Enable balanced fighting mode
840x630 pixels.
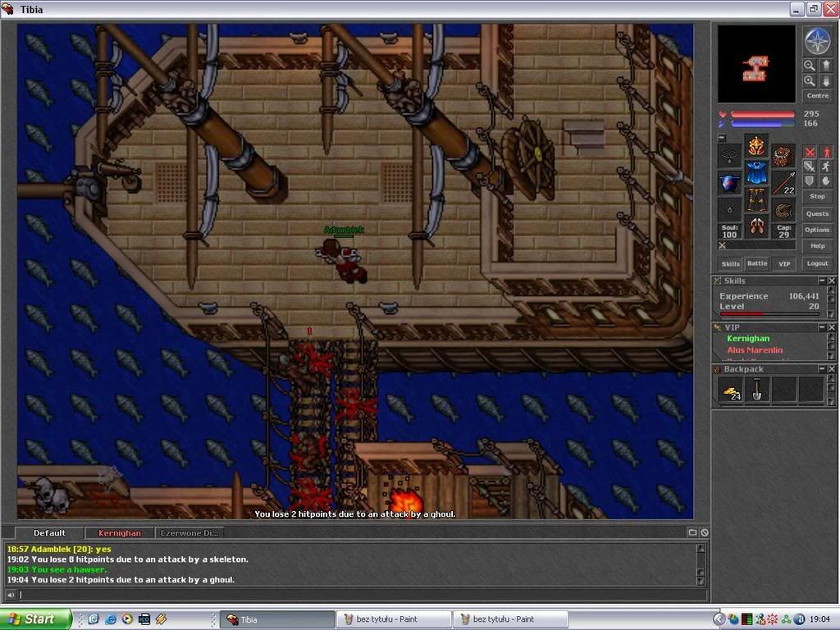(x=810, y=167)
